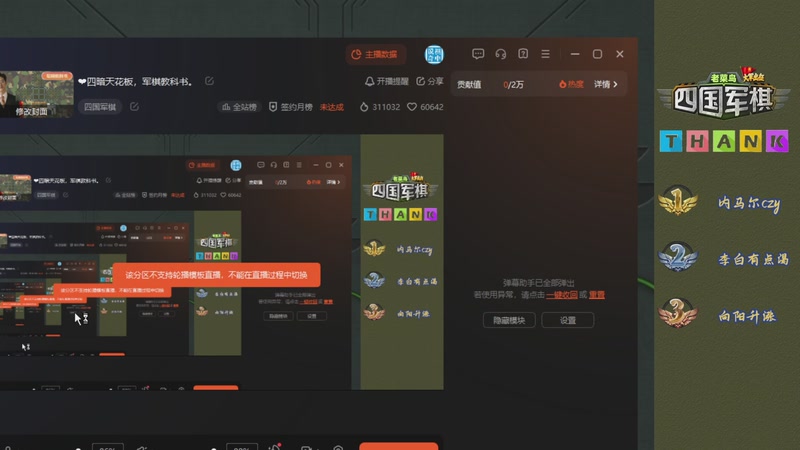The height and width of the screenshot is (450, 800).
Task: Open the 签约月榜 monthly ranking
Action: 296,107
